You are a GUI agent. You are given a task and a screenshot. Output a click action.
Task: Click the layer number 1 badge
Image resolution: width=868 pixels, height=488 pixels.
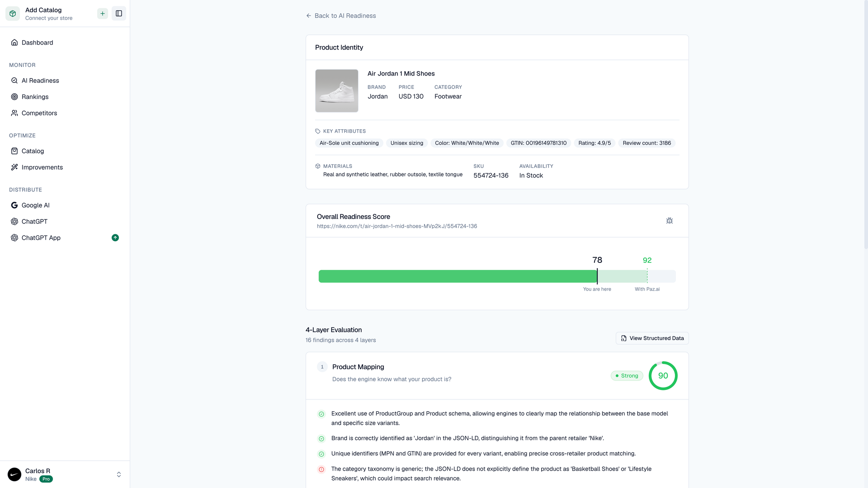point(322,367)
